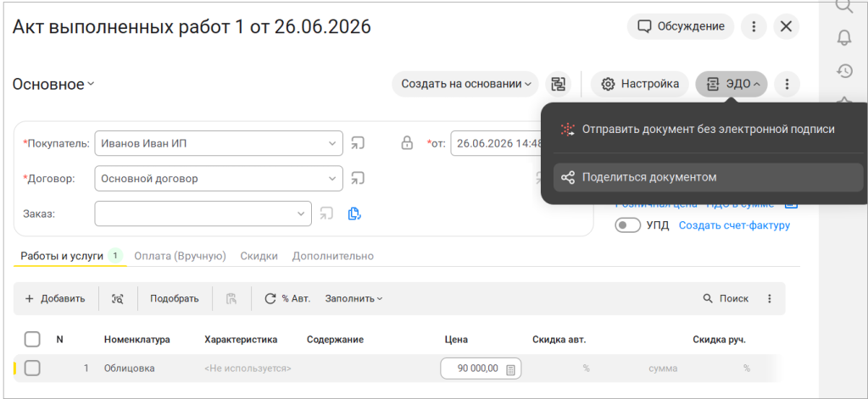Open the Заполнить dropdown
The height and width of the screenshot is (399, 868).
[353, 299]
